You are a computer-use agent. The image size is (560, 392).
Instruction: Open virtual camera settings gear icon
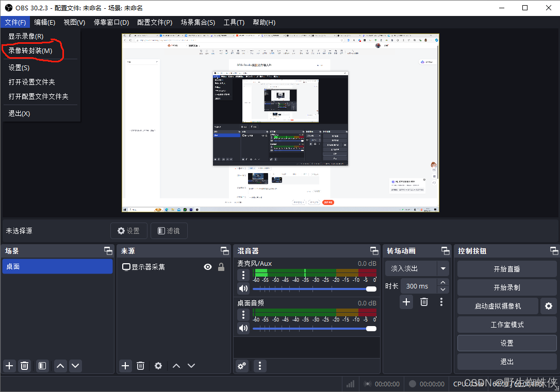click(x=549, y=306)
